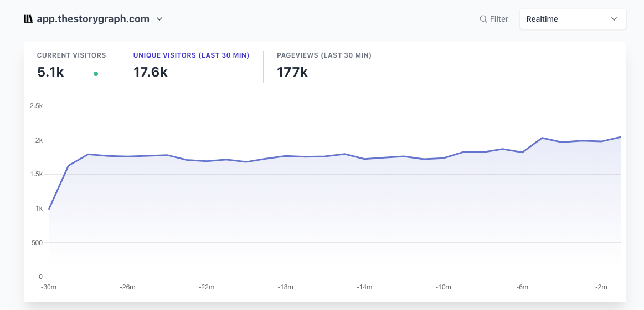Screen dimensions: 644x310
Task: Select Unique Visitors (Last 30 Min) metric
Action: pos(192,55)
